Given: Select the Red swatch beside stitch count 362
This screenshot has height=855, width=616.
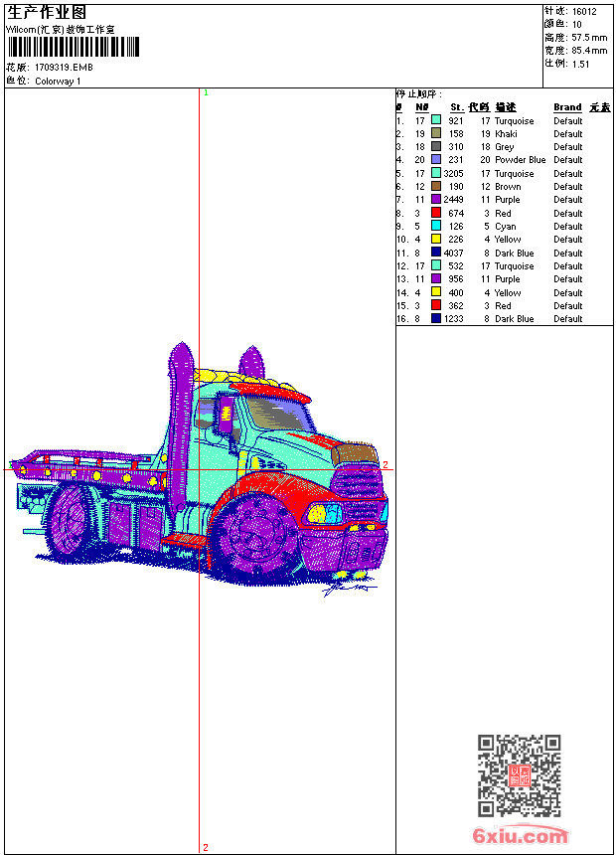Looking at the screenshot, I should click(436, 305).
